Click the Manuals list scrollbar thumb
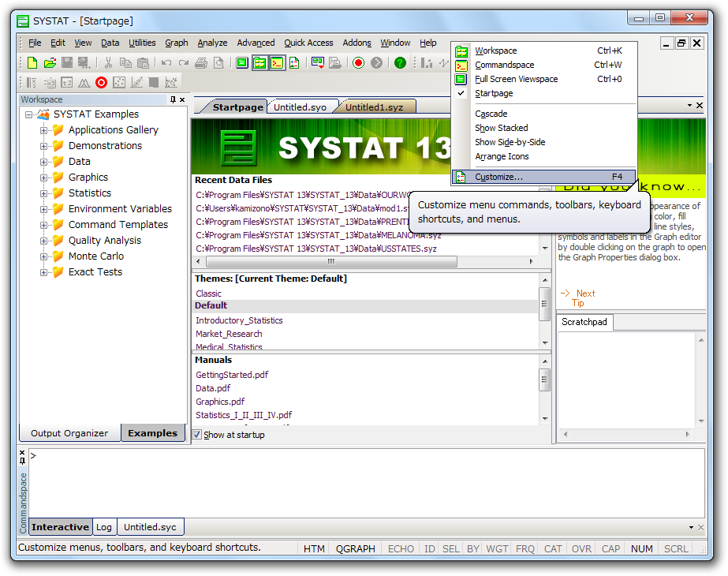Screen dimensions: 728x576 coord(545,380)
